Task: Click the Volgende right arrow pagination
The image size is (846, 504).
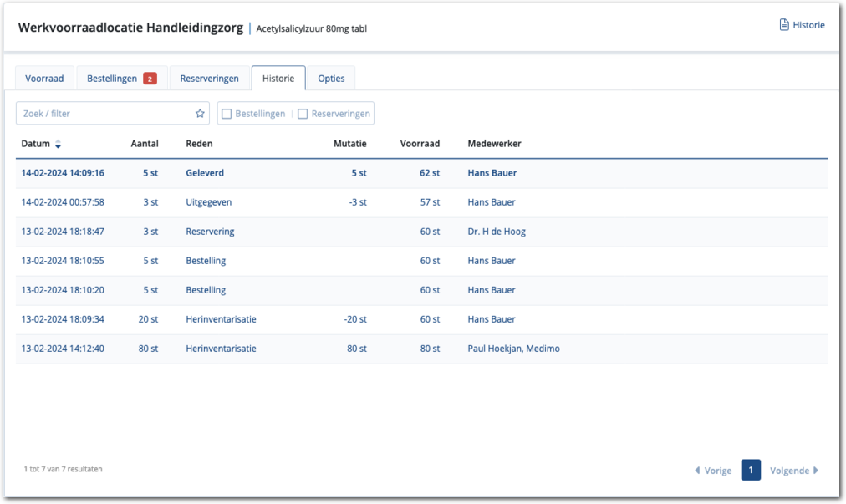Action: (x=816, y=471)
